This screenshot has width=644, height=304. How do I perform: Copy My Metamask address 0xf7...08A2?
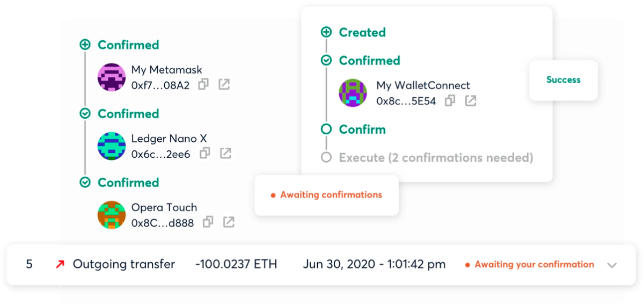[203, 85]
